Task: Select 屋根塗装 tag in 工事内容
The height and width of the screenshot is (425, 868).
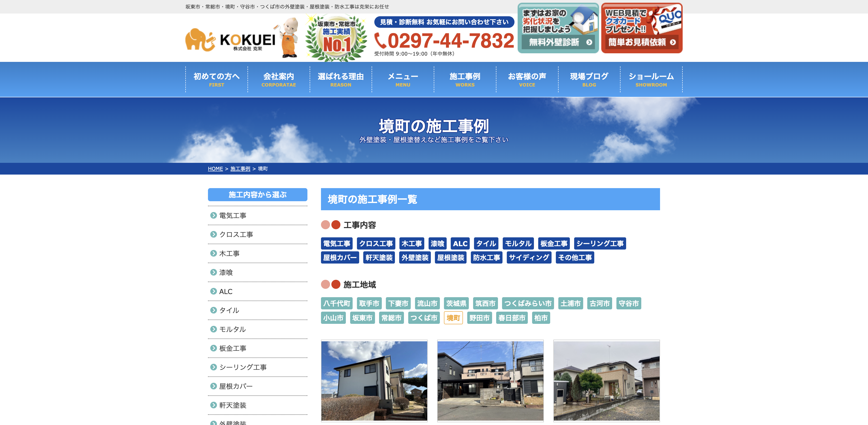Action: [x=451, y=257]
